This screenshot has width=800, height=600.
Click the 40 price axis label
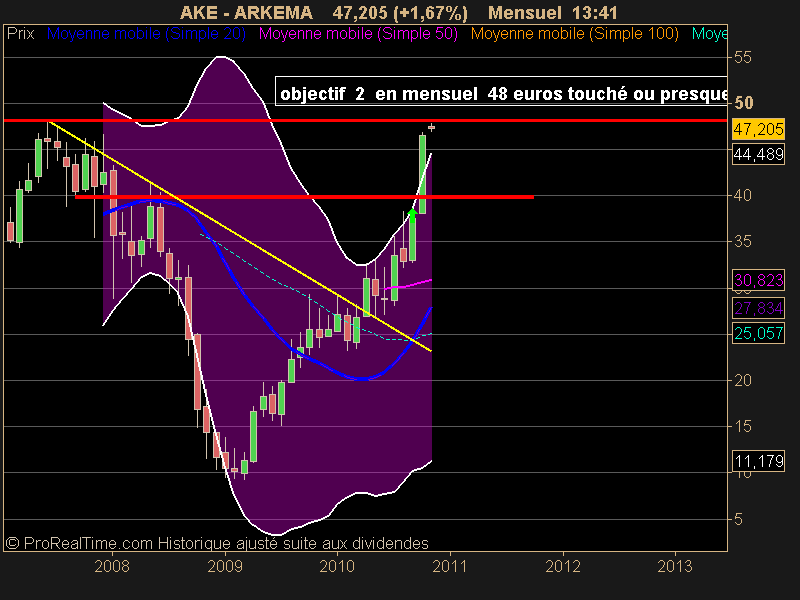tap(743, 195)
